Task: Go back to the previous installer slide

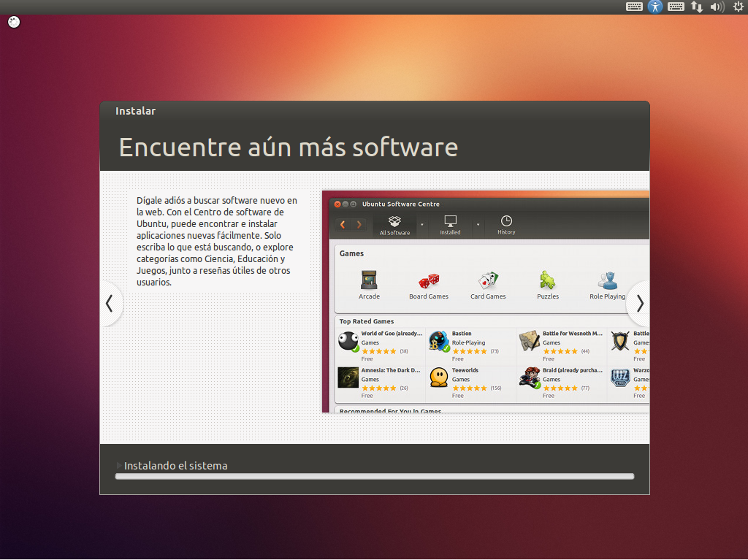Action: pyautogui.click(x=110, y=303)
